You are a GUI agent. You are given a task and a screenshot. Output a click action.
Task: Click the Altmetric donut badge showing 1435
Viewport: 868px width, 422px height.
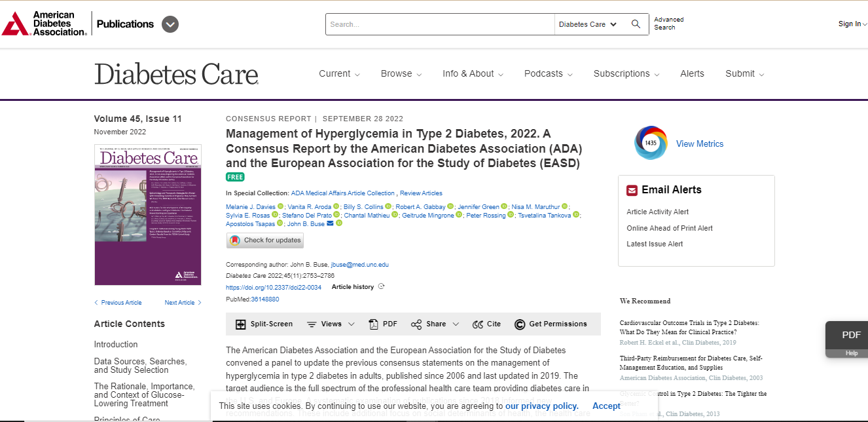click(650, 143)
